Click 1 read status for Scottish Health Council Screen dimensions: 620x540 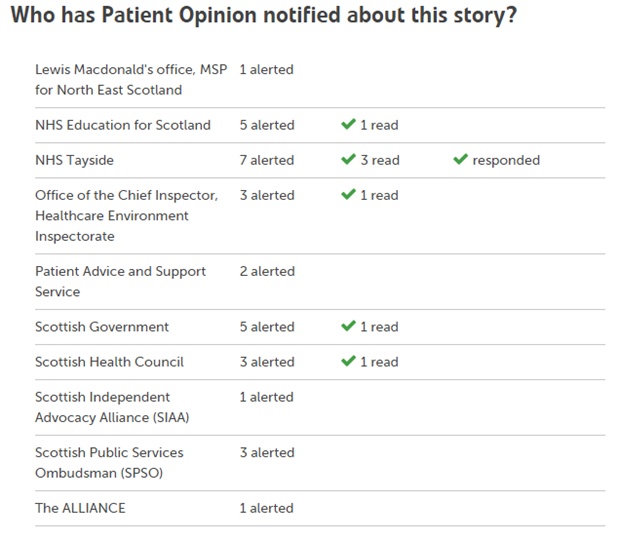(379, 362)
